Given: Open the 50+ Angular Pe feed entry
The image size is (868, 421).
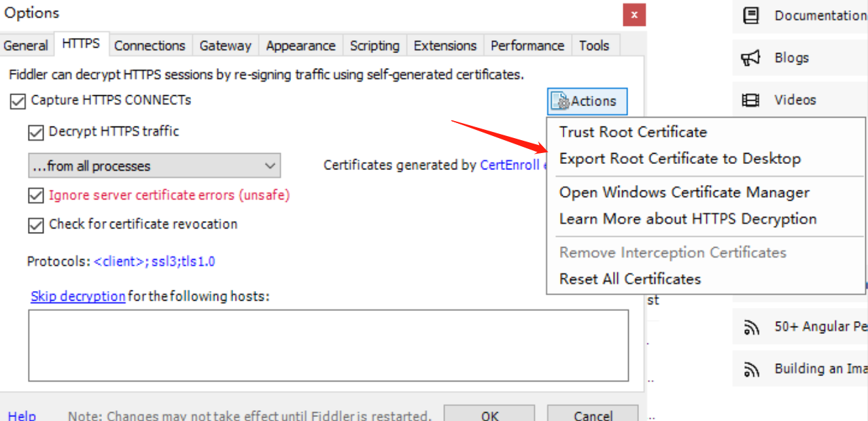Looking at the screenshot, I should point(821,327).
